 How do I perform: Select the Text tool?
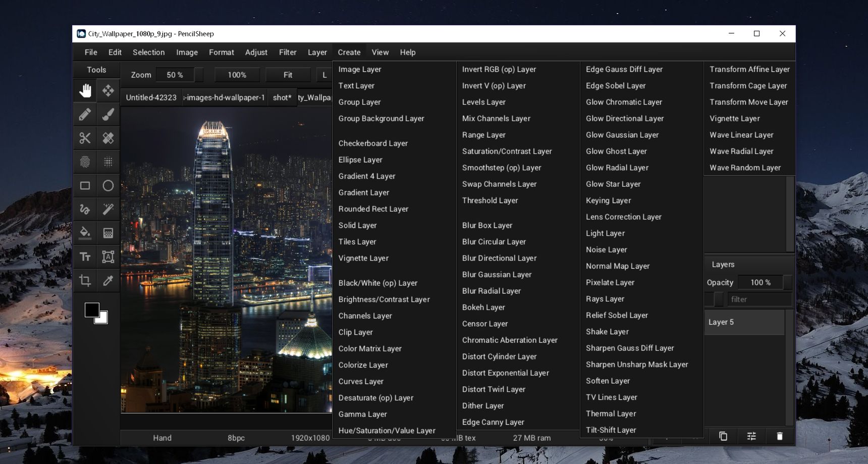85,256
